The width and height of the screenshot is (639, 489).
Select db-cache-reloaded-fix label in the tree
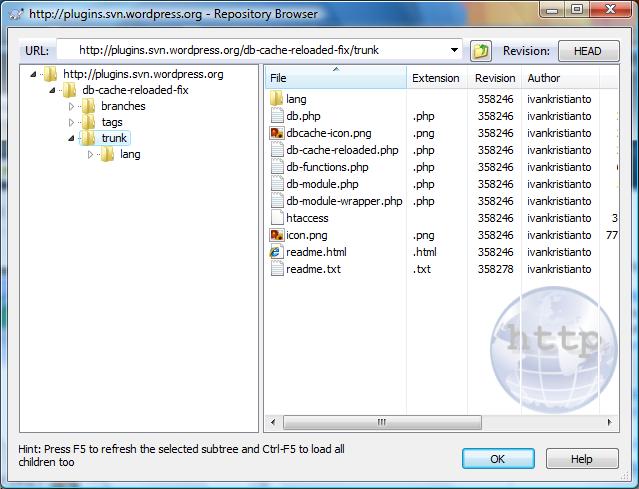pyautogui.click(x=135, y=90)
